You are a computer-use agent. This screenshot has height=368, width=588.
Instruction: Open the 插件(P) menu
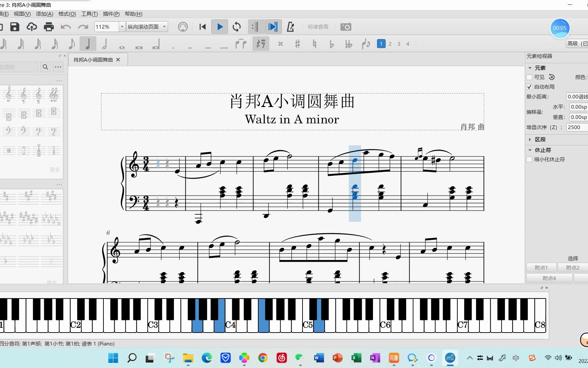pyautogui.click(x=111, y=14)
